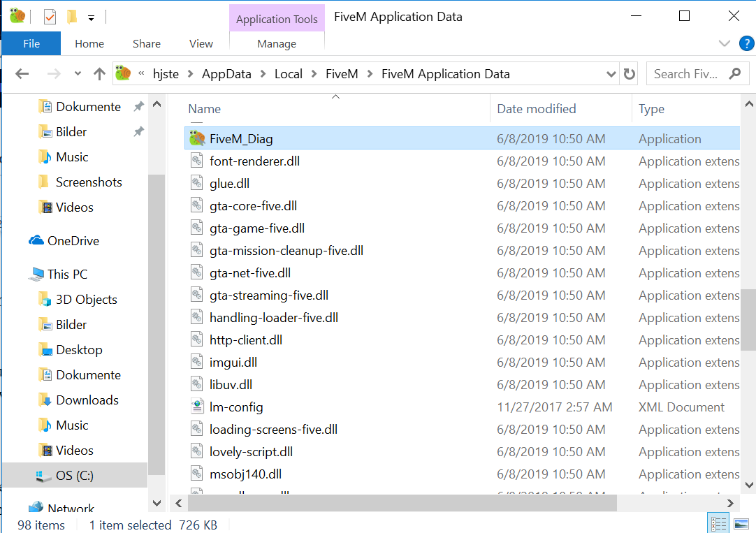The width and height of the screenshot is (756, 533).
Task: Navigate to FiveM in the address path
Action: pyautogui.click(x=342, y=74)
